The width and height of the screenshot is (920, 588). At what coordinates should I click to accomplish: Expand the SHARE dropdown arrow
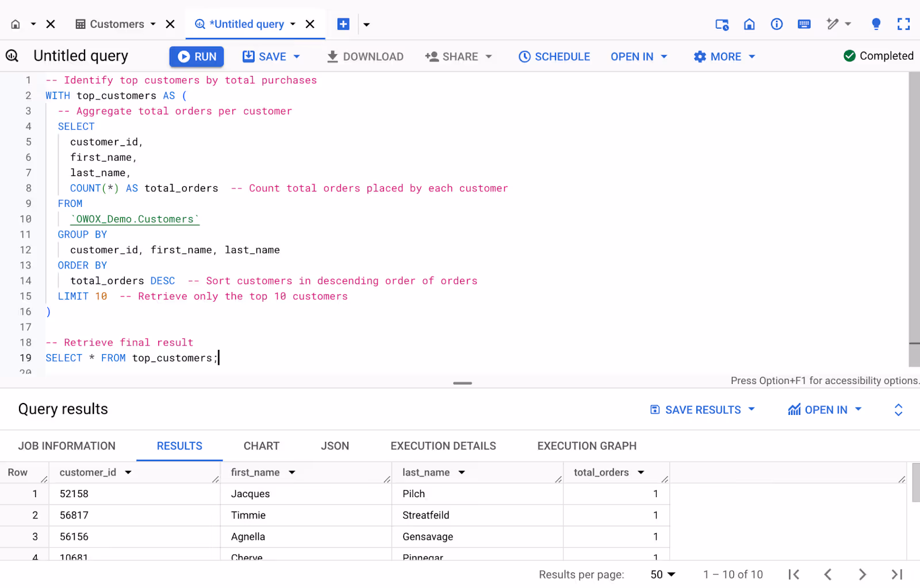pyautogui.click(x=489, y=56)
